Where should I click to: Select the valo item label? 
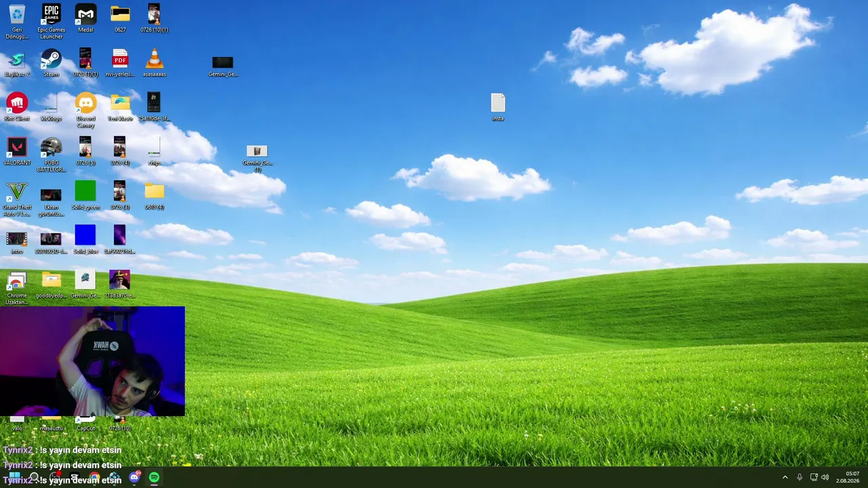tap(17, 428)
